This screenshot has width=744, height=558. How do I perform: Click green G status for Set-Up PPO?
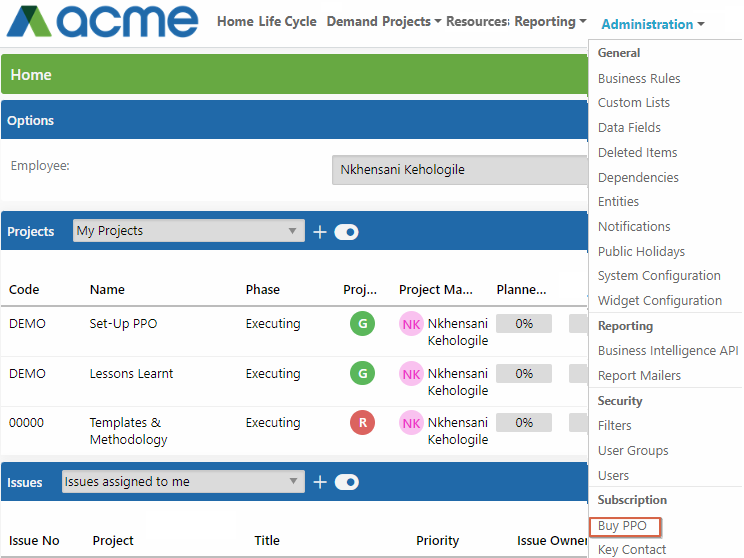coord(363,324)
